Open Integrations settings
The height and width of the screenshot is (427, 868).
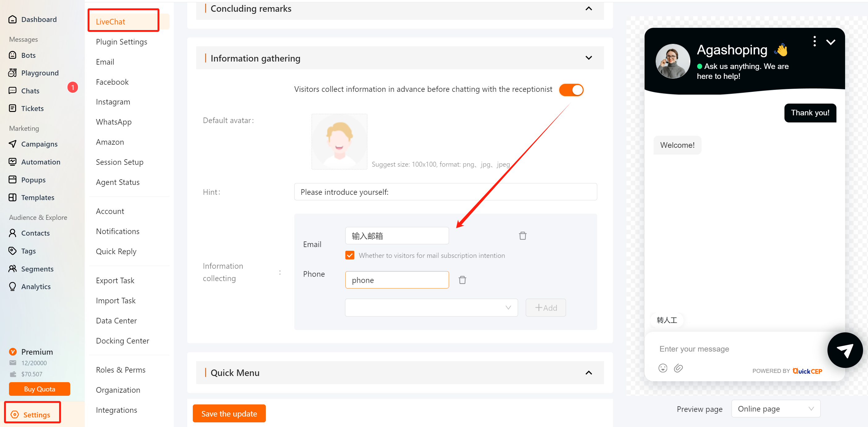(116, 410)
